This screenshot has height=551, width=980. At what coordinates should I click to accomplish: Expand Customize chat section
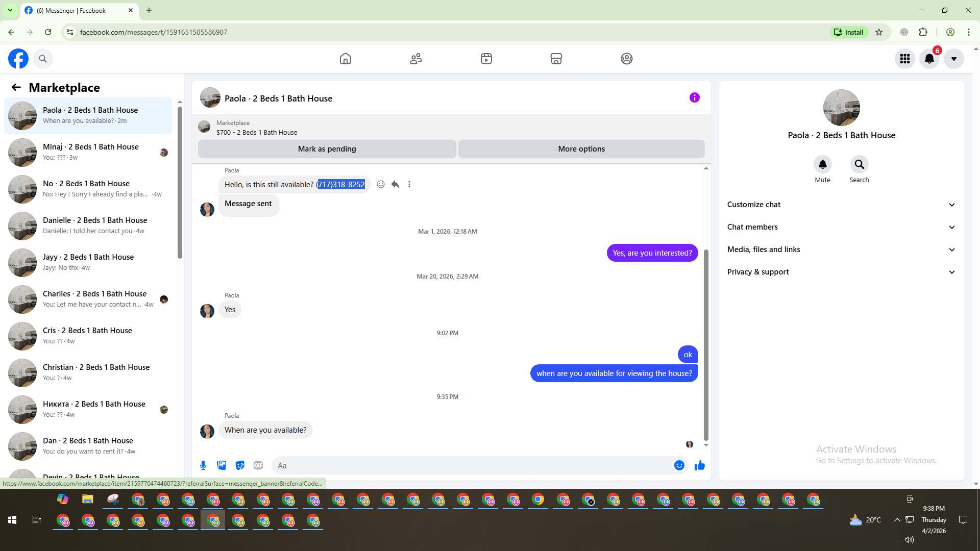point(841,205)
